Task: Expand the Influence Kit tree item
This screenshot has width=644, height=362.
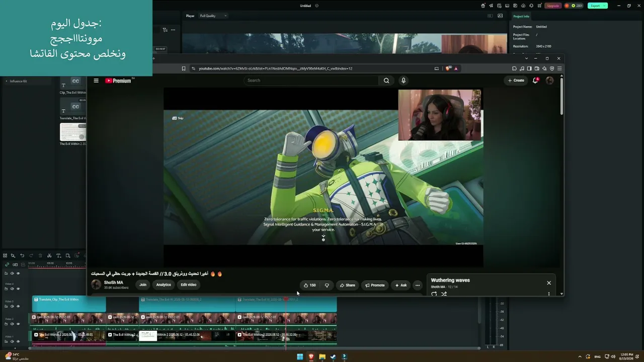Action: tap(7, 81)
